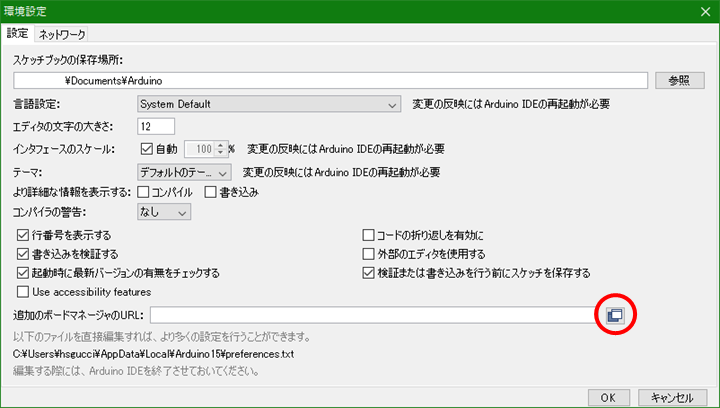Click the sketchbook location path field
Screen dimensions: 720x408
click(x=331, y=81)
